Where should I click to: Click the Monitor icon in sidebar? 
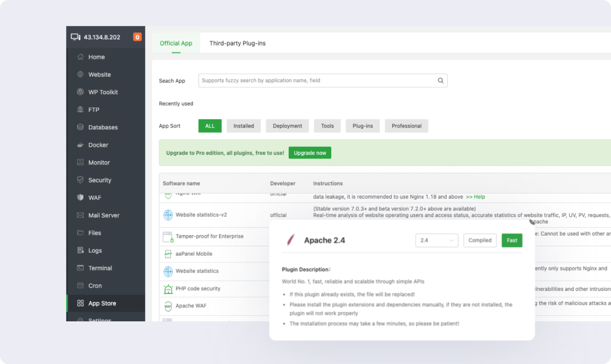pos(80,162)
